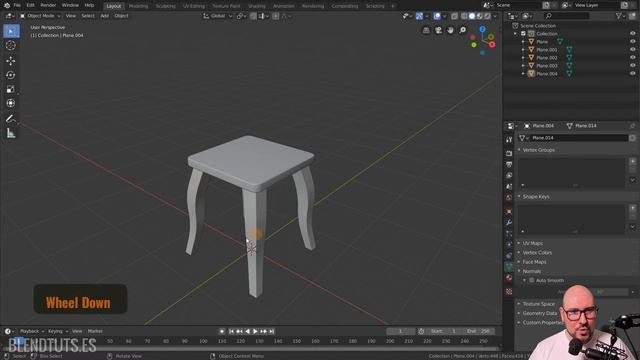Viewport: 640px width, 360px height.
Task: Click the Plane.014 mesh name field
Action: 579,138
